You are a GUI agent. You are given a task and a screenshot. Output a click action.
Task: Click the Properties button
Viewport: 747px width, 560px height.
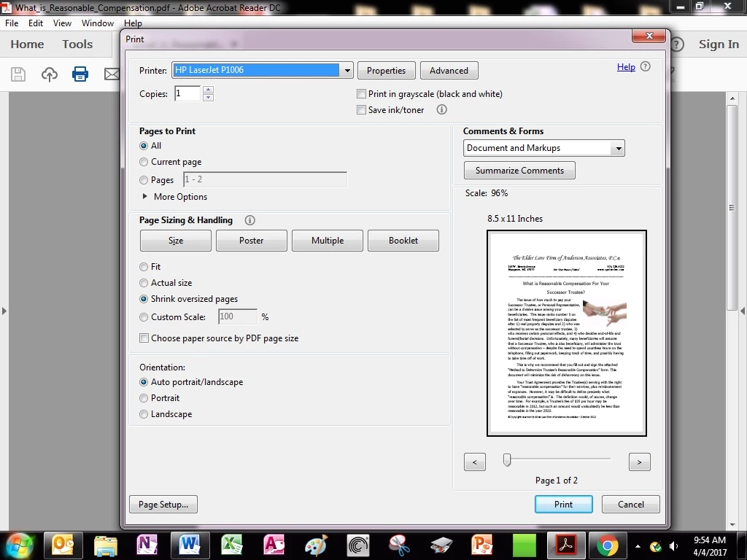coord(387,71)
